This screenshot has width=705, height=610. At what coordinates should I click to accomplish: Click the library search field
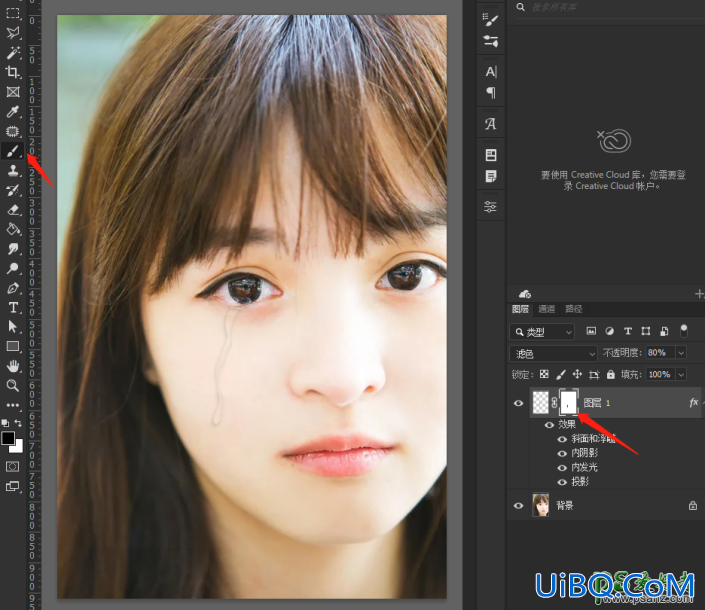[x=611, y=8]
